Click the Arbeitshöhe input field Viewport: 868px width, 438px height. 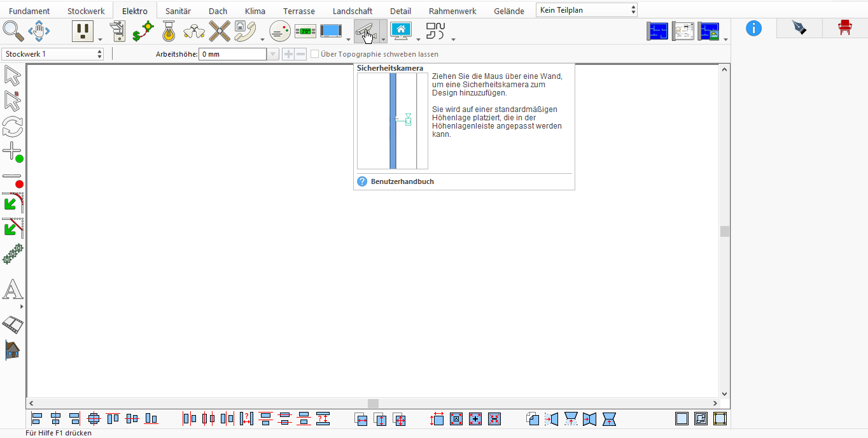(232, 54)
